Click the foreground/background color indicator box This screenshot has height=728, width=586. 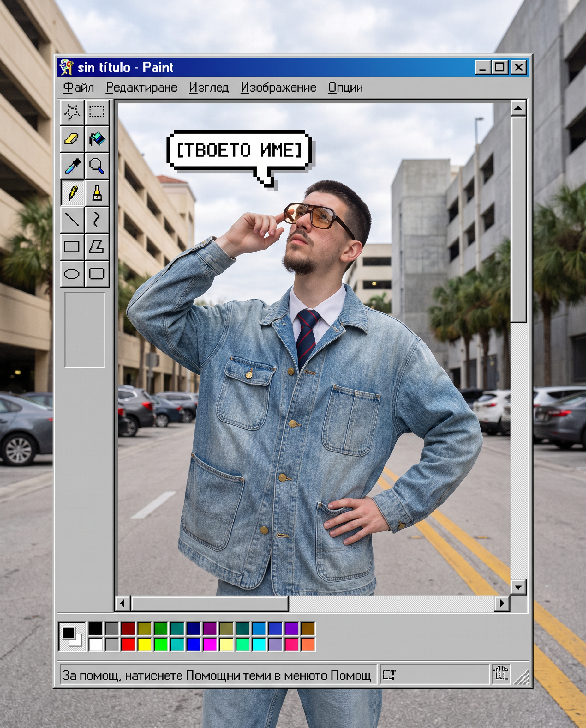click(72, 636)
